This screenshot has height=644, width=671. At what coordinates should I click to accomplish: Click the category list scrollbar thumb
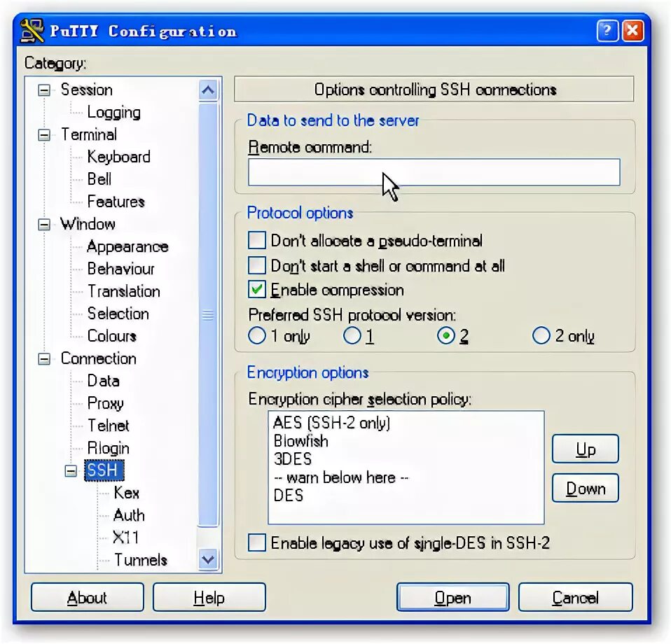click(209, 315)
